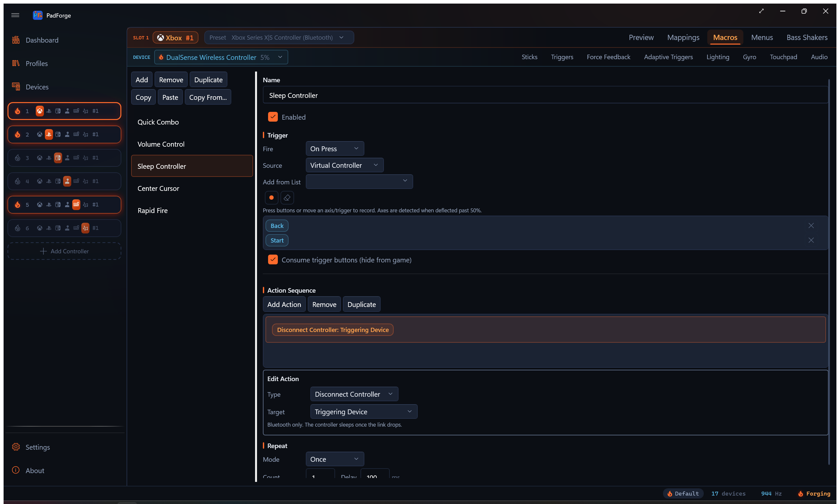Open the Repeat Mode 'Once' dropdown

point(335,459)
